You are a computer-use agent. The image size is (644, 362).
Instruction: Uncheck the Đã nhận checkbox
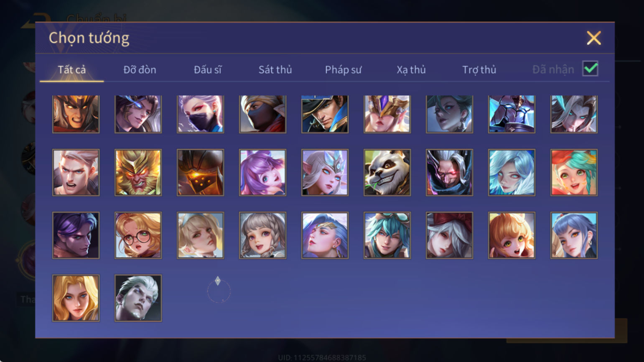point(590,69)
